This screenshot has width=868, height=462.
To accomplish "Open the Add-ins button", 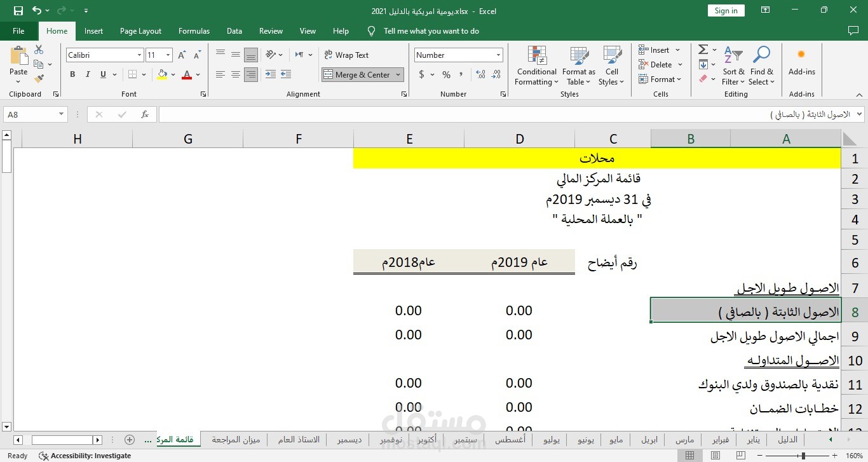I will (x=801, y=61).
